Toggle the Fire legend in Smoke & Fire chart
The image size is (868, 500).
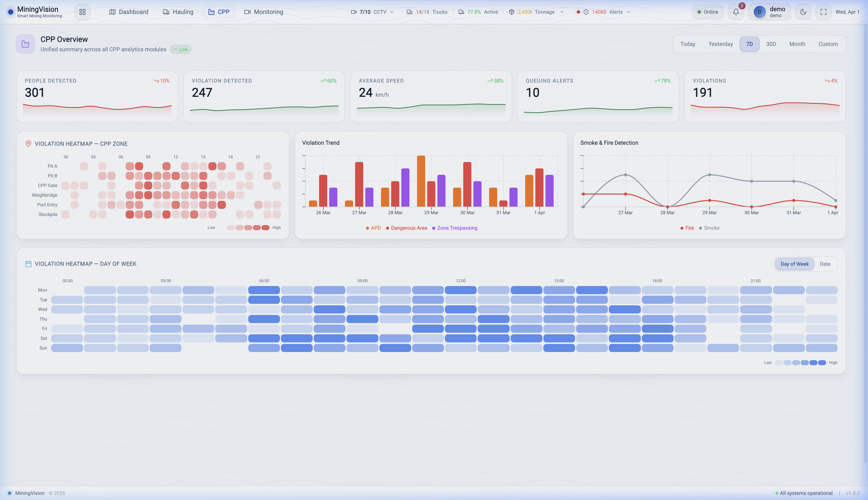[687, 228]
